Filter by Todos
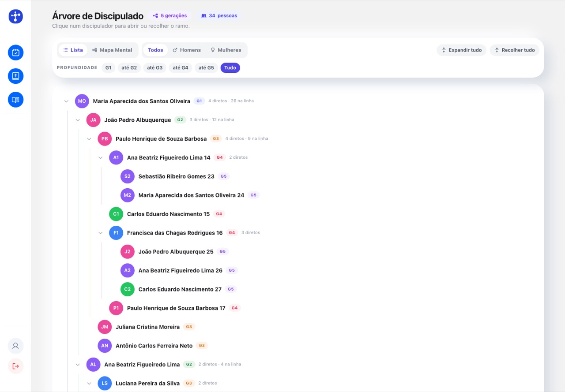Image resolution: width=565 pixels, height=392 pixels. [x=155, y=50]
